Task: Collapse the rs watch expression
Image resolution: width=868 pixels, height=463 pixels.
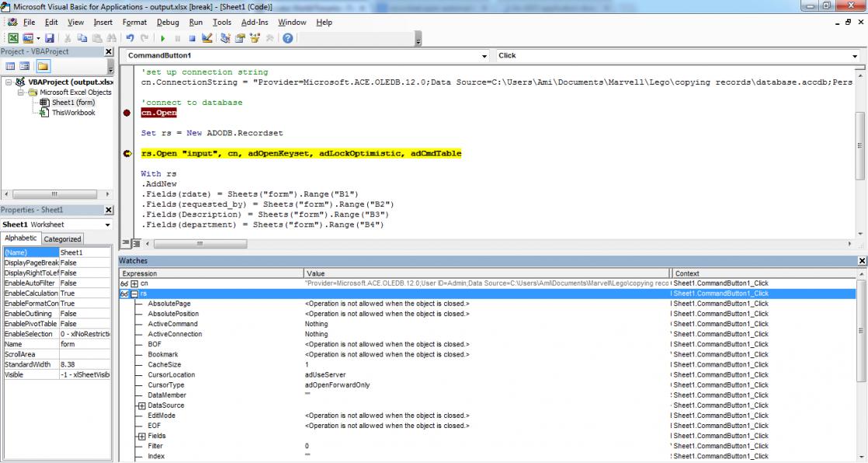Action: (x=134, y=294)
